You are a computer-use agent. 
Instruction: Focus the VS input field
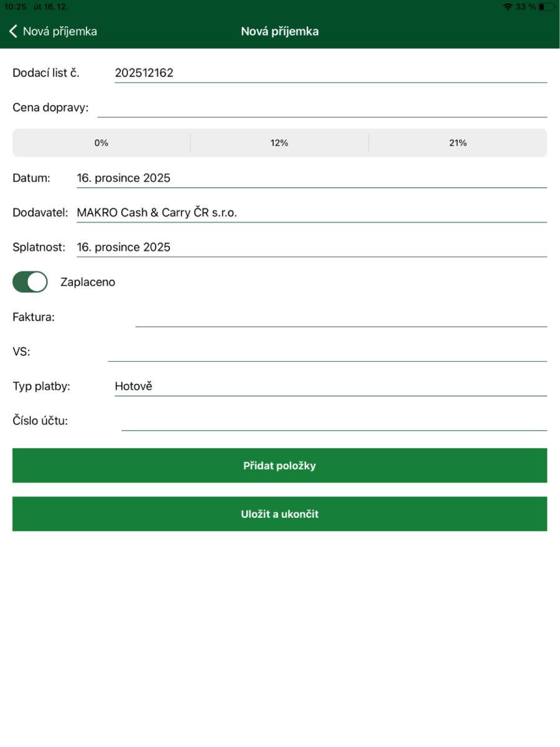pos(327,352)
